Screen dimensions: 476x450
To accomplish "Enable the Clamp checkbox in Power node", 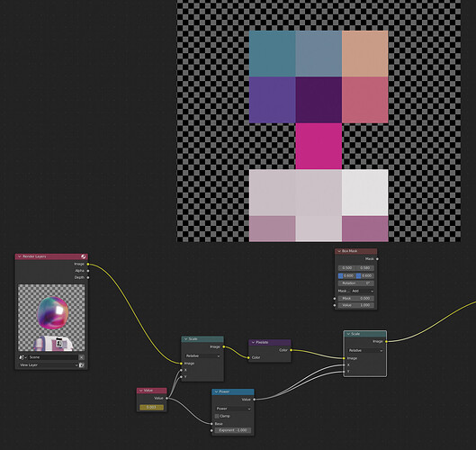I will 217,416.
